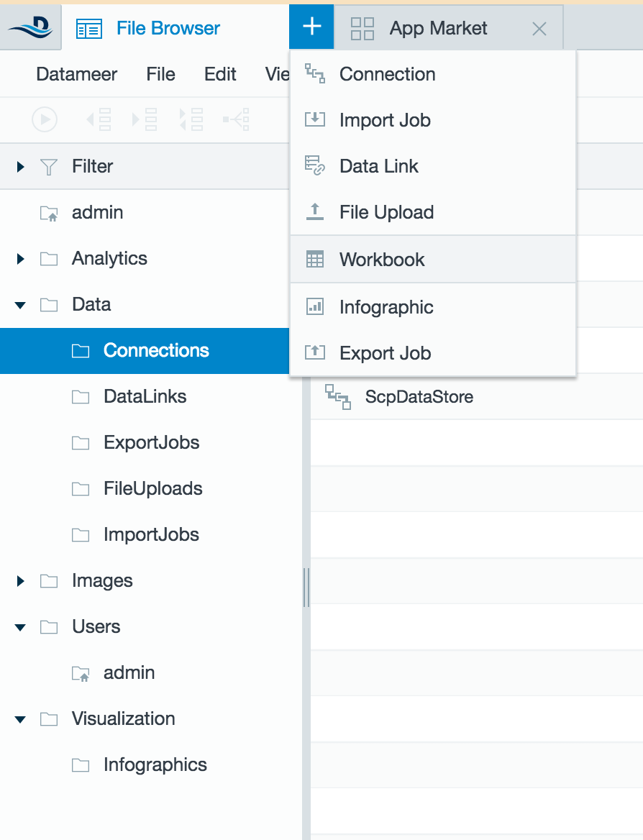Click the Datameer logo icon
643x840 pixels.
(30, 27)
